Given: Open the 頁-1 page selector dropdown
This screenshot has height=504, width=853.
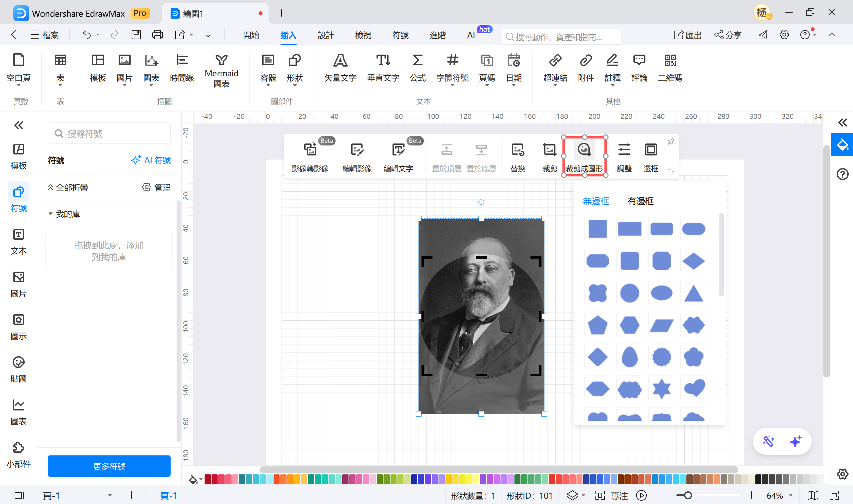Looking at the screenshot, I should pos(109,495).
